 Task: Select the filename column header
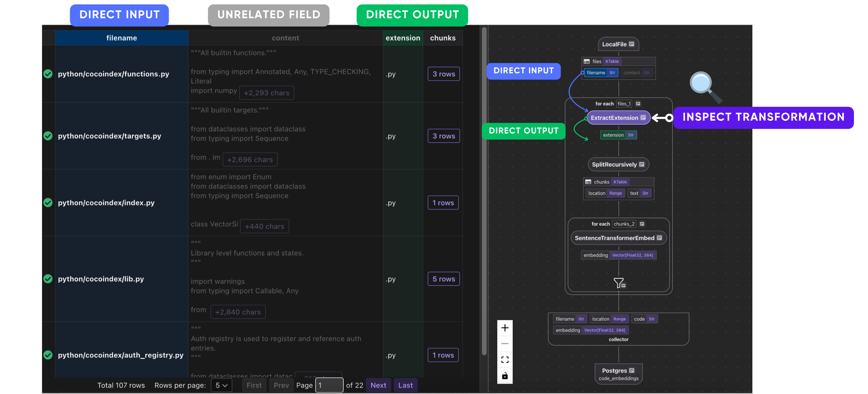pyautogui.click(x=122, y=38)
